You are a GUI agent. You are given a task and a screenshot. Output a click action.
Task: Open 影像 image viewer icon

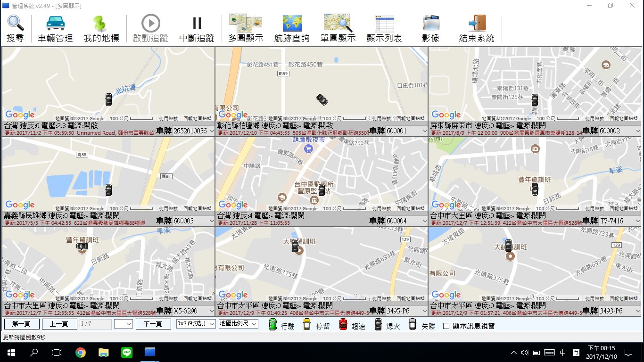tap(430, 24)
